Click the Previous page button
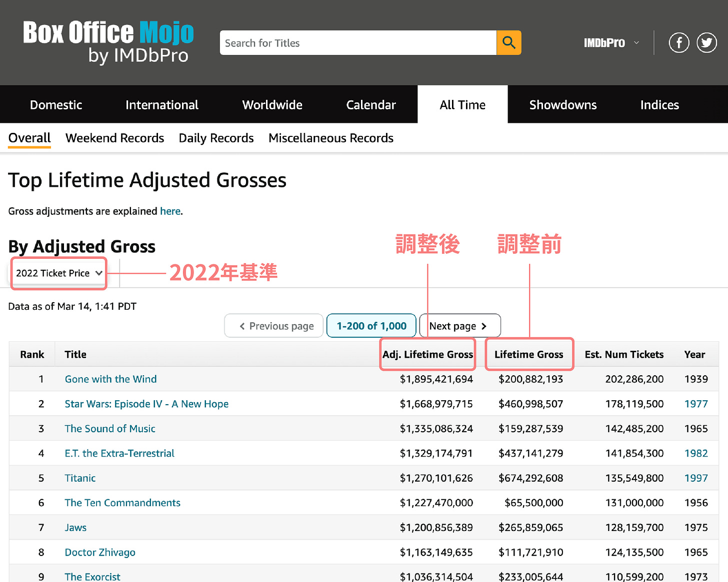Viewport: 728px width, 582px height. tap(274, 326)
